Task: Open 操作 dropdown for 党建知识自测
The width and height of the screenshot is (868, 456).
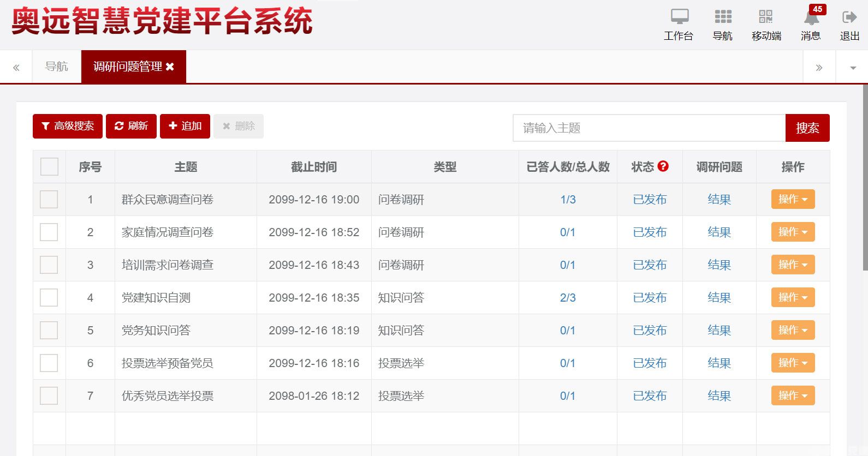Action: click(x=793, y=297)
